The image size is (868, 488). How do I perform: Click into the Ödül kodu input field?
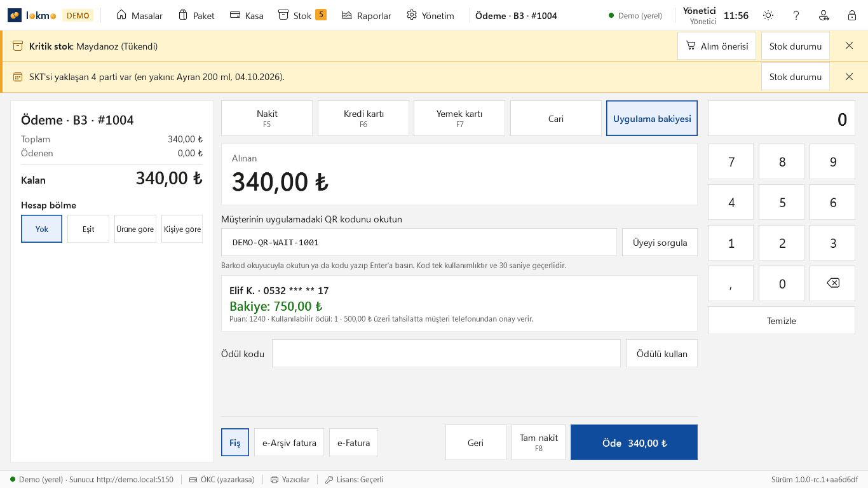point(446,353)
